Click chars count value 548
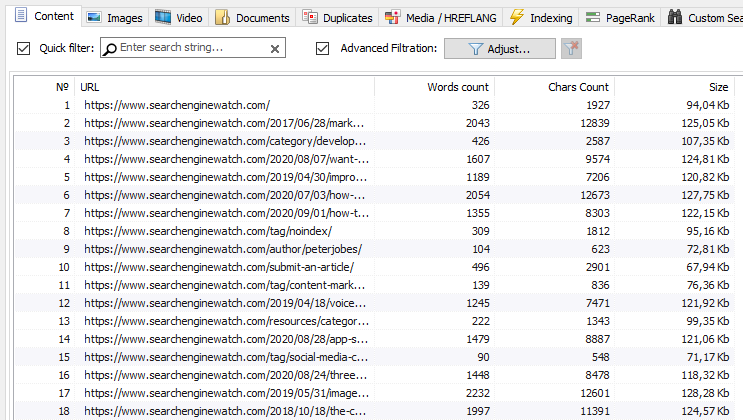The height and width of the screenshot is (420, 743). pyautogui.click(x=600, y=357)
